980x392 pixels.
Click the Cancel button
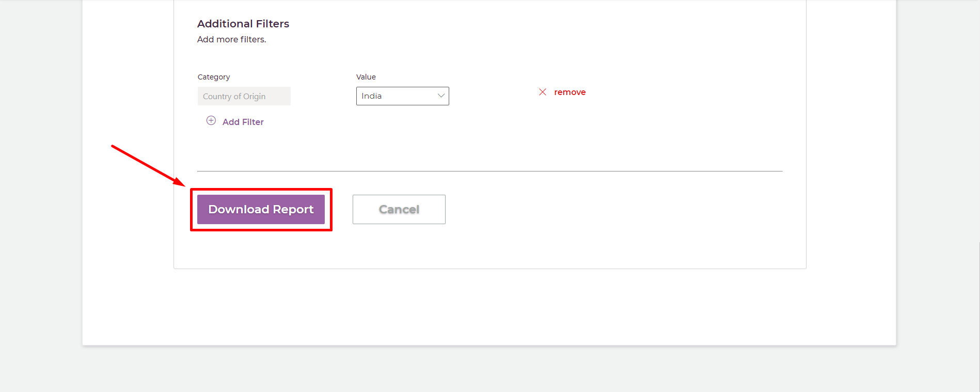399,209
